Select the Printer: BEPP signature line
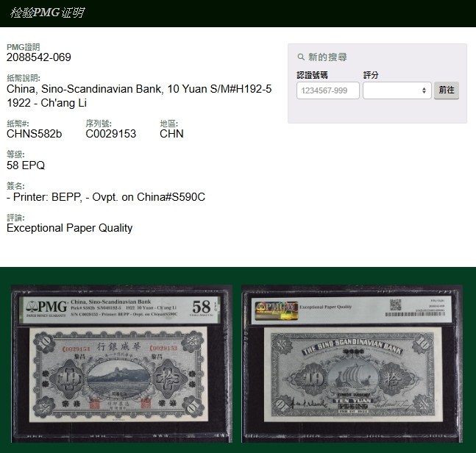This screenshot has width=476, height=453. (x=106, y=197)
